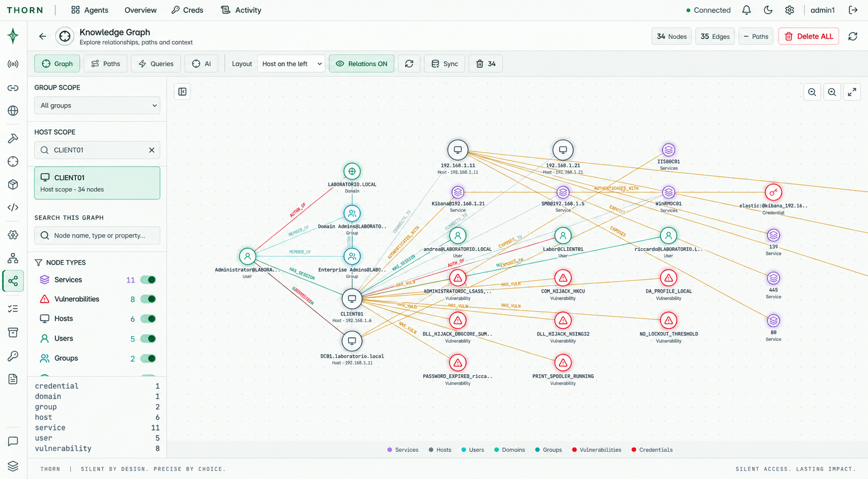Click the Sync button
The width and height of the screenshot is (868, 479).
[x=445, y=64]
